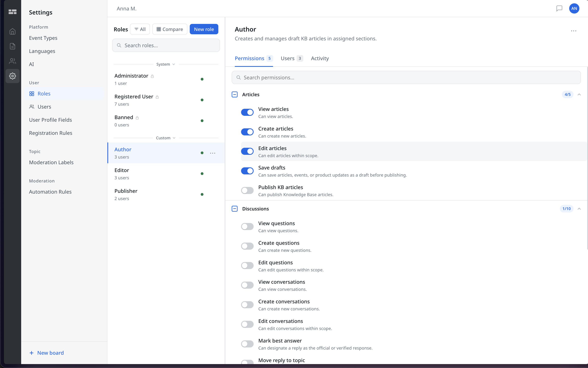Select the Editor role
Viewport: 588px width, 368px height.
pyautogui.click(x=166, y=174)
